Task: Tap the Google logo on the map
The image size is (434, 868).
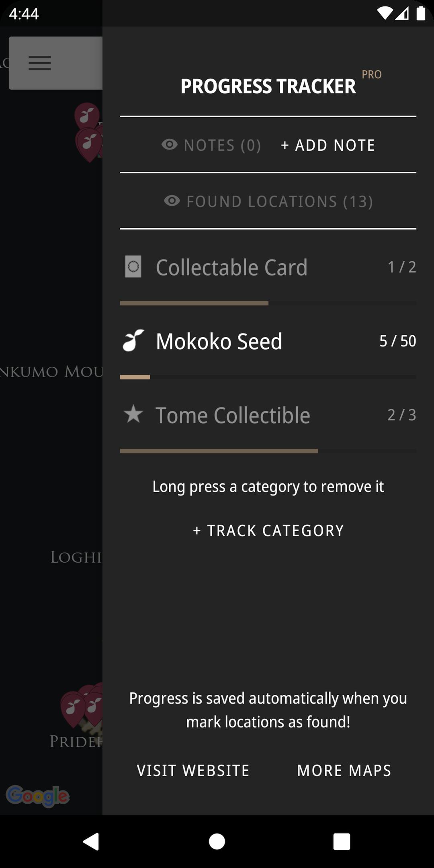Action: pyautogui.click(x=38, y=796)
